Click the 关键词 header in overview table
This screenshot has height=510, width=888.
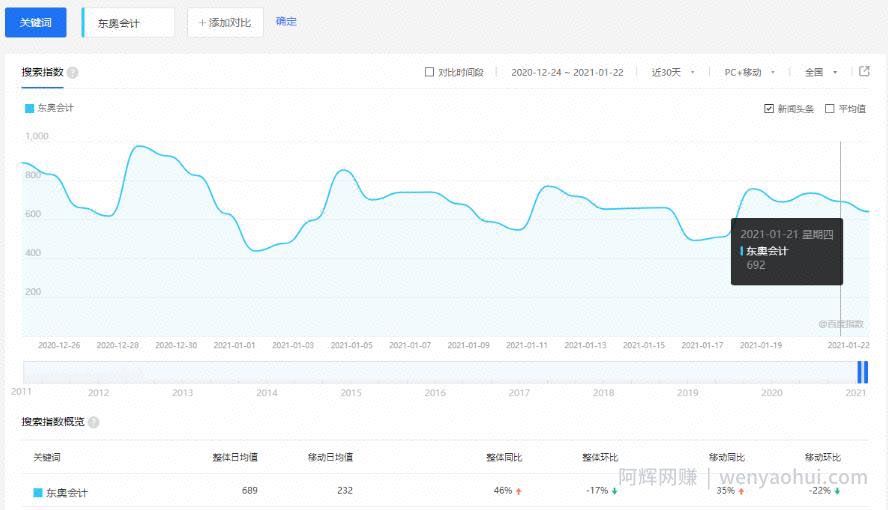(x=46, y=457)
